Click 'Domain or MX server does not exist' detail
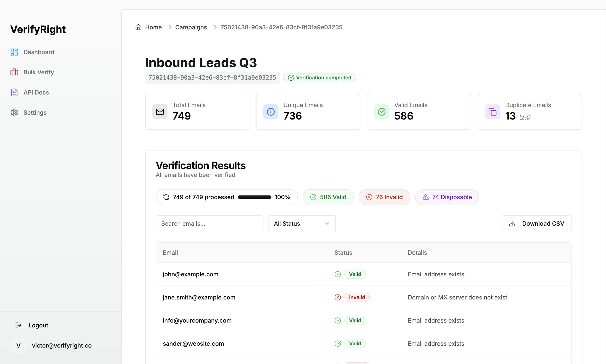This screenshot has width=606, height=364. 457,297
